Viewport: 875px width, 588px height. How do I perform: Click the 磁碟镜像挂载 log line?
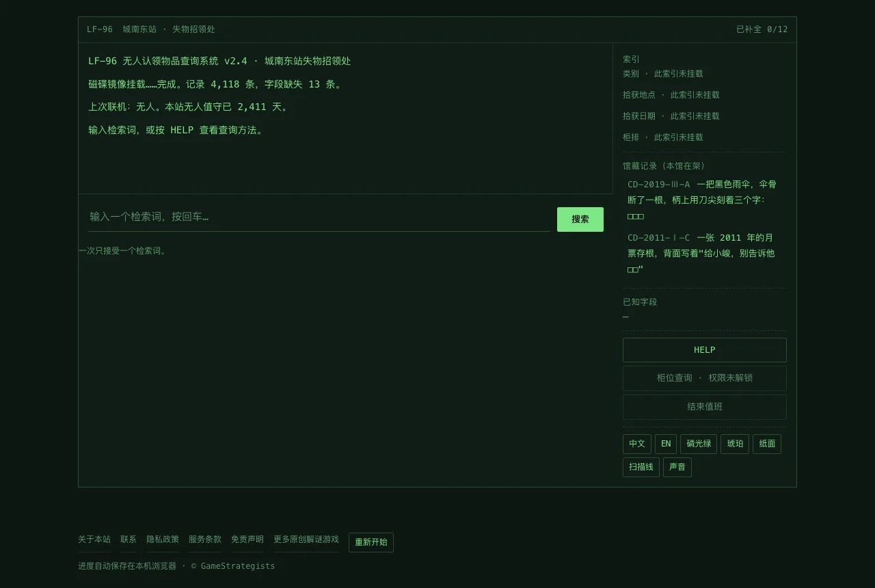[216, 84]
